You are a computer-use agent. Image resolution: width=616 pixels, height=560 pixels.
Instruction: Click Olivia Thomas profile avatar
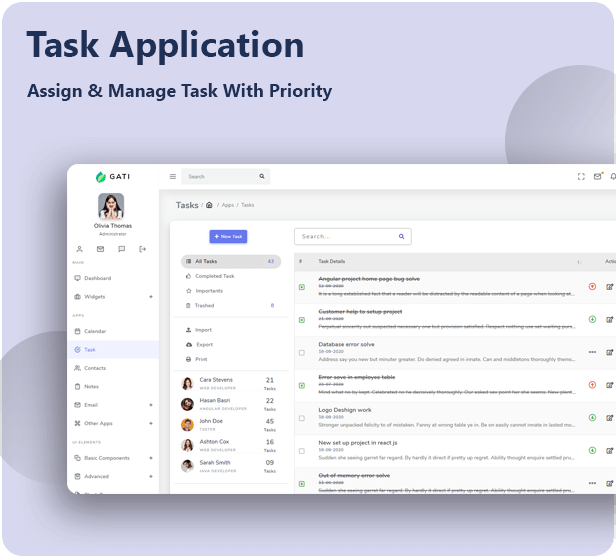(x=111, y=206)
